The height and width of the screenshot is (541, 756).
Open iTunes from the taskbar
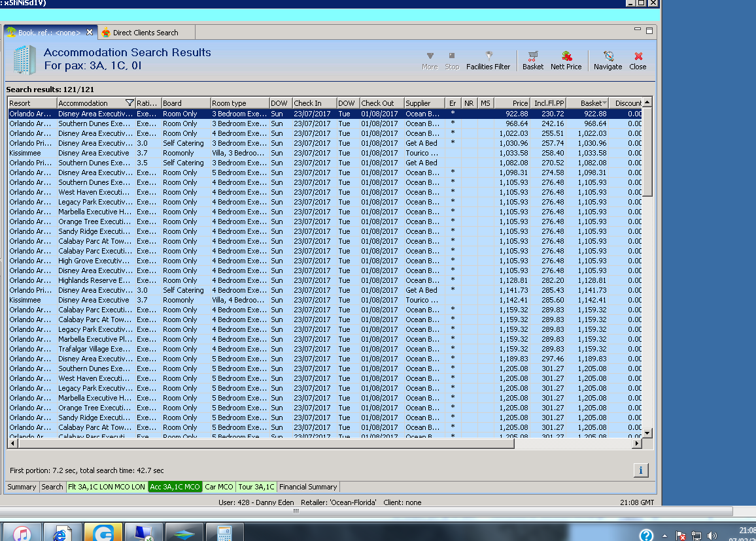click(22, 533)
